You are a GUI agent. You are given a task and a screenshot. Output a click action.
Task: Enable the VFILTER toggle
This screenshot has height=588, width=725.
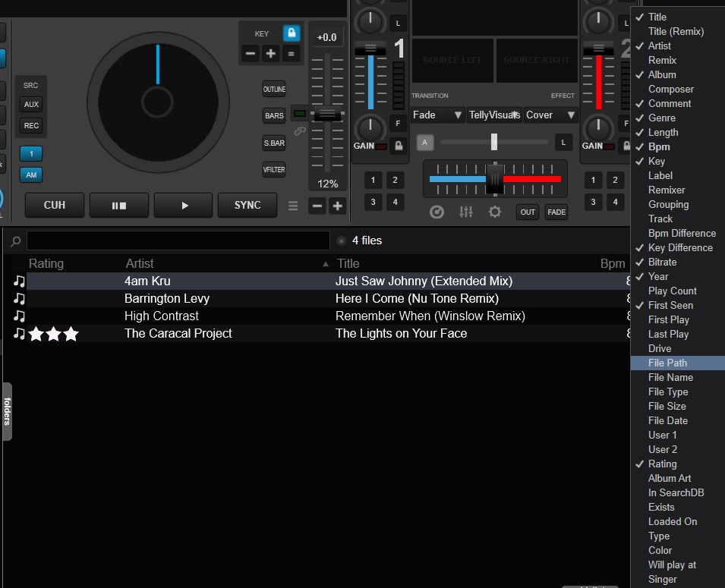tap(273, 169)
